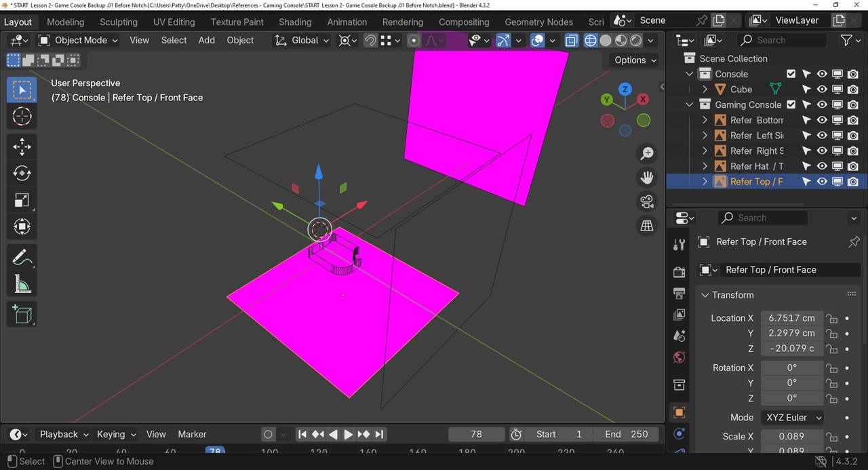Open the Object Mode dropdown
Screen dimensions: 868x470
(x=79, y=41)
